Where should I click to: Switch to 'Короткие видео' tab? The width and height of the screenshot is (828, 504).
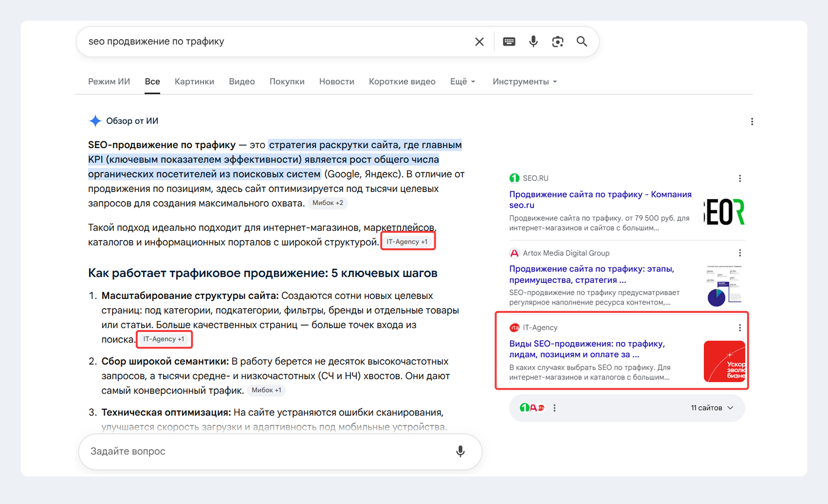click(402, 82)
